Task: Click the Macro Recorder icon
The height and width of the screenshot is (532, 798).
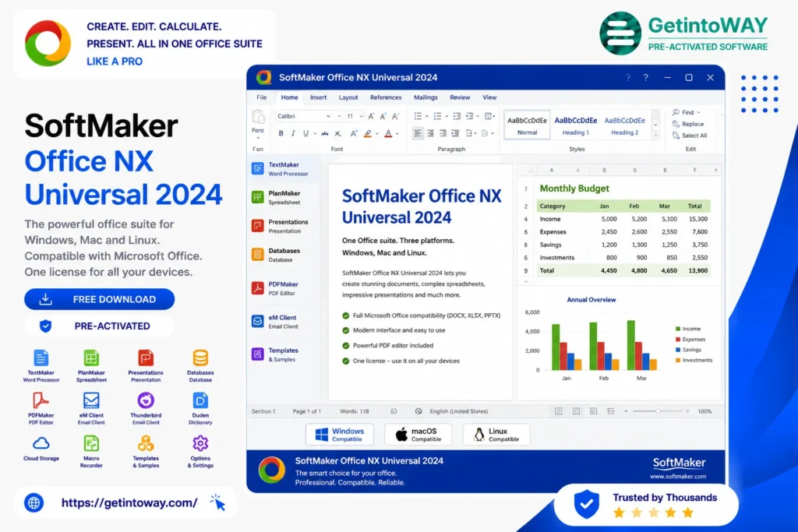Action: tap(91, 443)
